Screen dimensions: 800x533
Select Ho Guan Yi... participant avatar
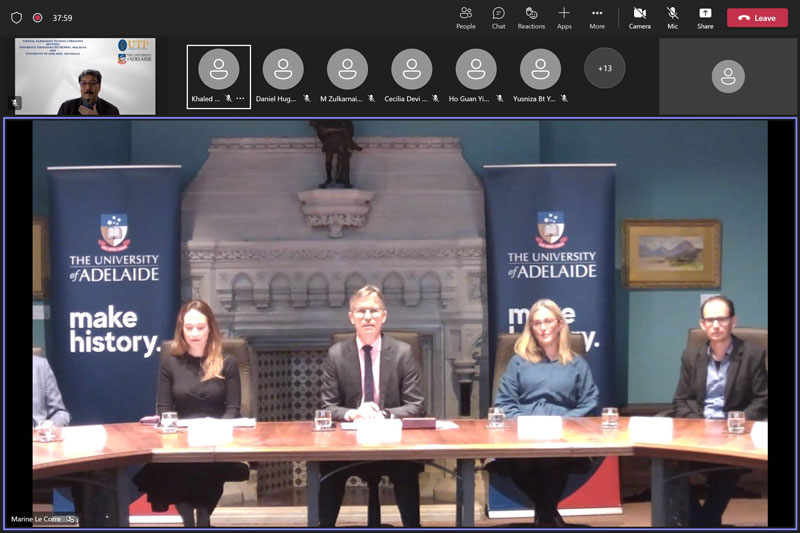pos(476,69)
